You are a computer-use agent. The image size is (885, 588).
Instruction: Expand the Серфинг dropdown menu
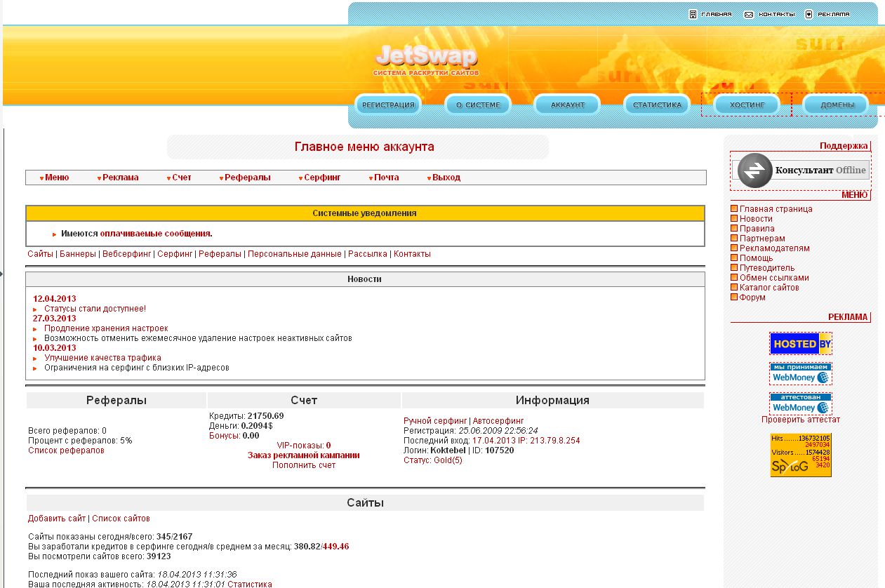click(320, 178)
